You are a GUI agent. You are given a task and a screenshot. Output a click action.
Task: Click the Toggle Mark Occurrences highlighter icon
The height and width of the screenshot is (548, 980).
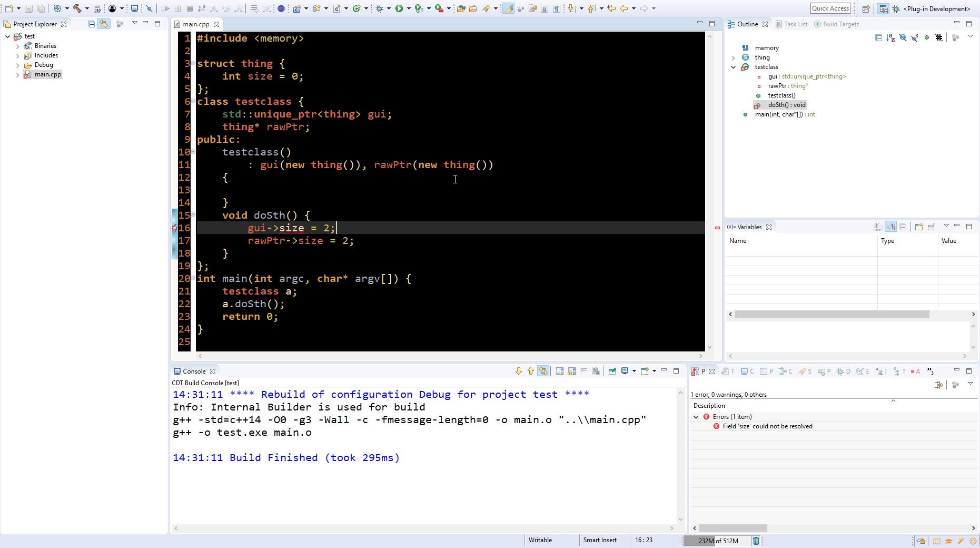tap(508, 8)
